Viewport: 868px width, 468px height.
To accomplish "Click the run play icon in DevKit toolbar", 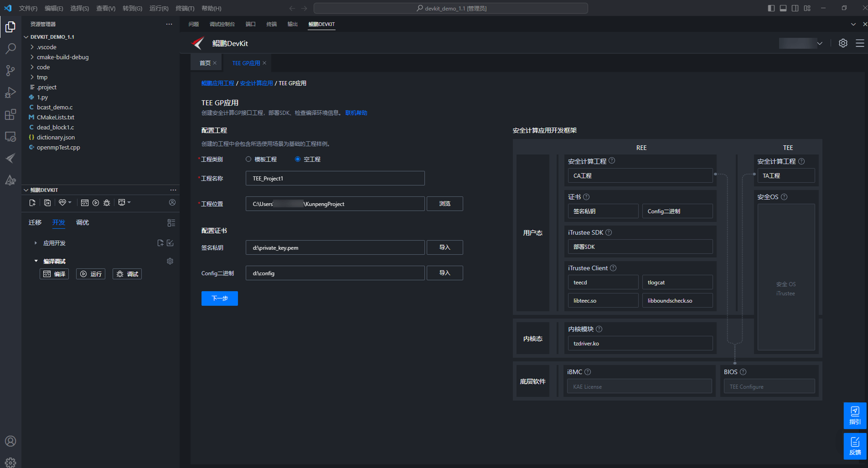I will tap(96, 203).
